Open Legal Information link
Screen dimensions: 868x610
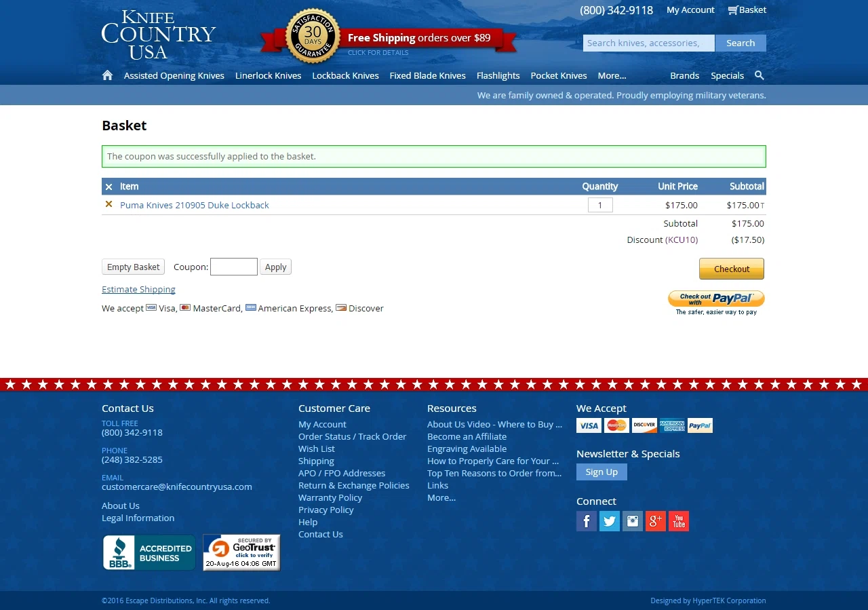pyautogui.click(x=138, y=518)
